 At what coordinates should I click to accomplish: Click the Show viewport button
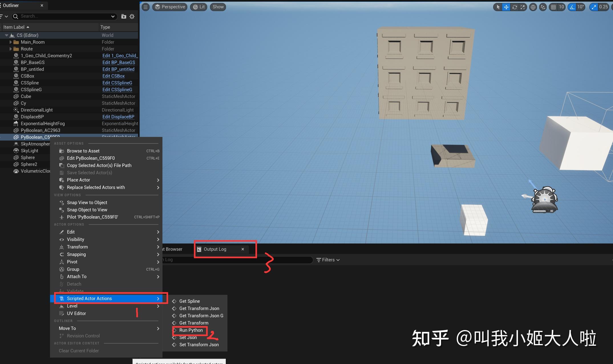[218, 7]
